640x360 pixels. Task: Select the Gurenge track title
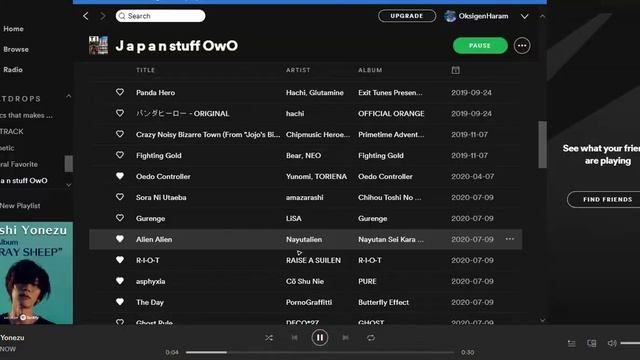(x=151, y=219)
